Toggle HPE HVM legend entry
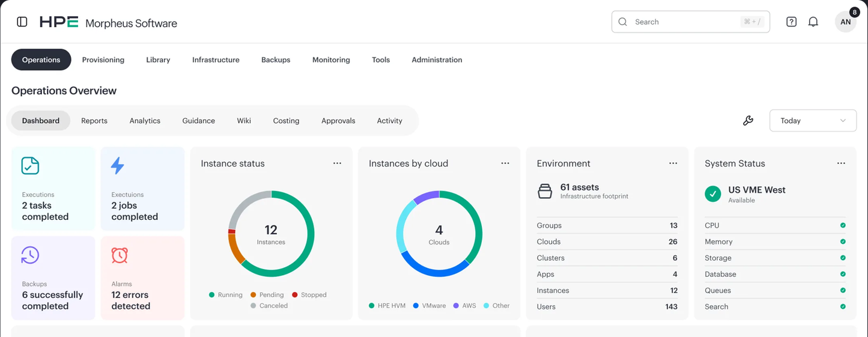The width and height of the screenshot is (868, 337). point(387,306)
